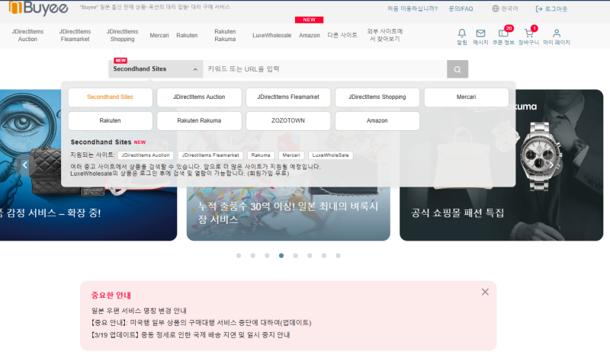Click the logout icon

coord(539,9)
